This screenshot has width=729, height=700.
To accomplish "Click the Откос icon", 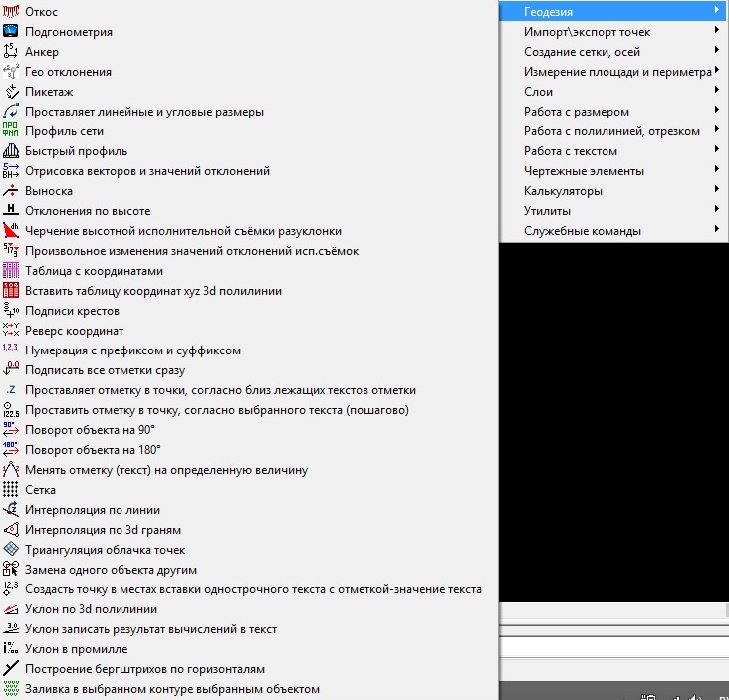I will tap(11, 12).
